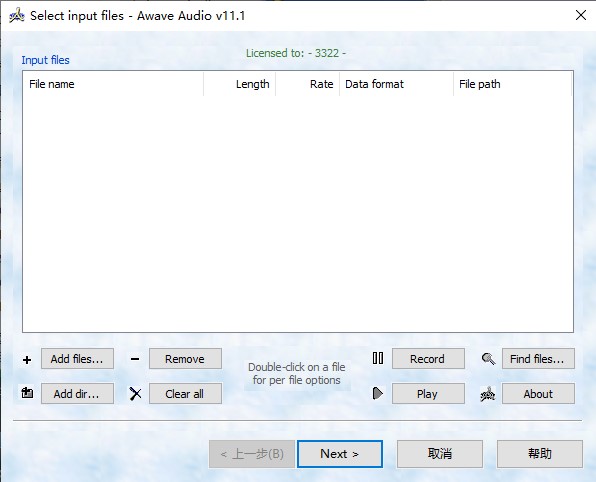Proceed with the Next button

click(x=340, y=454)
